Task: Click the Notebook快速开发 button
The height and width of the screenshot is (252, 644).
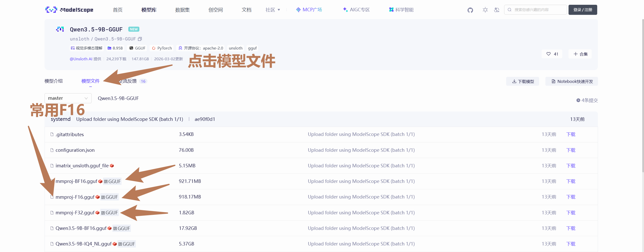Action: 572,81
